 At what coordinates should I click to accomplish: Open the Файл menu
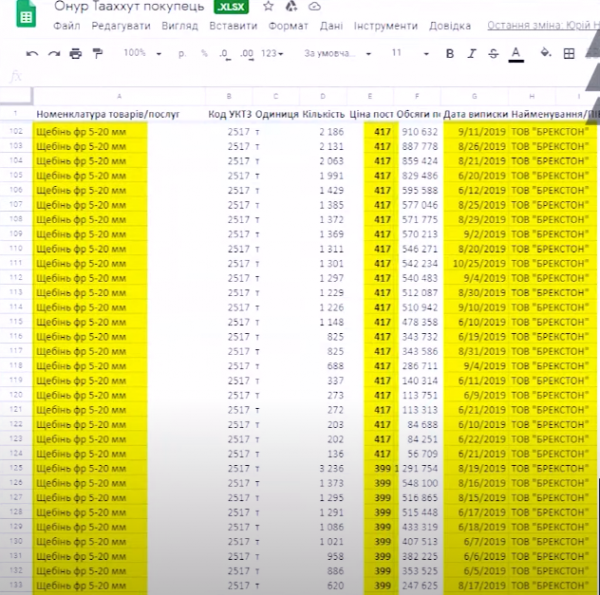click(67, 26)
